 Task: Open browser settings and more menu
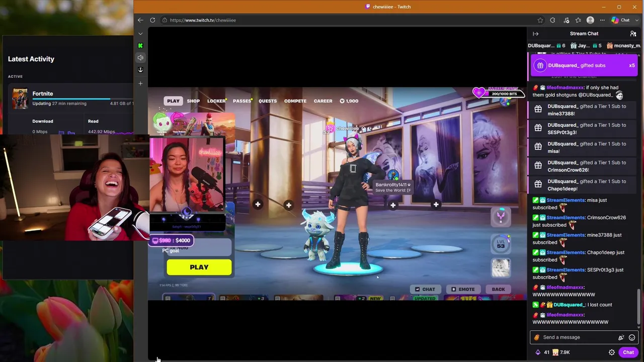coord(602,20)
